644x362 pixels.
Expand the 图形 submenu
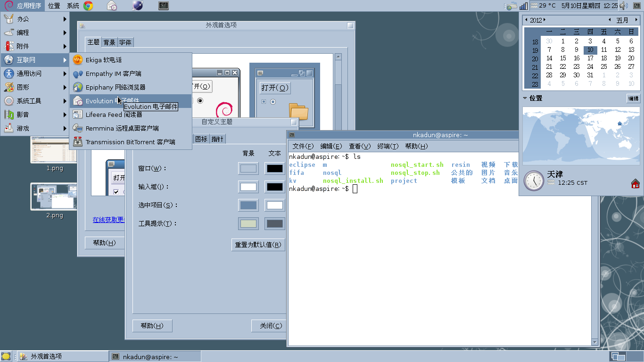35,87
